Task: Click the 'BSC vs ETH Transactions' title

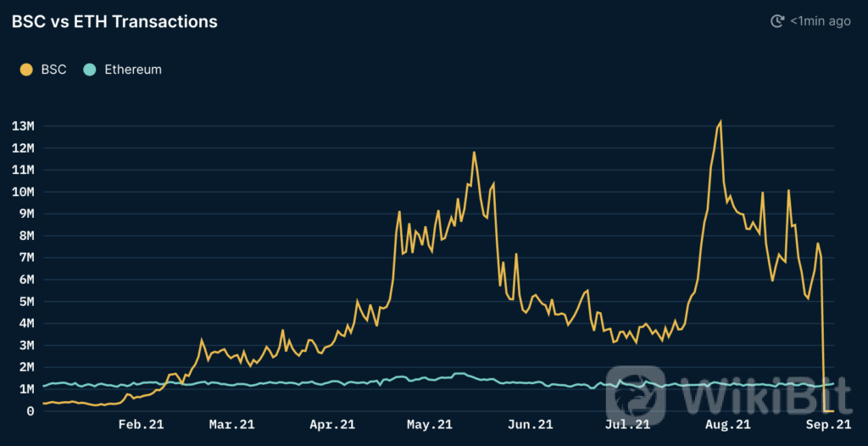Action: (114, 21)
